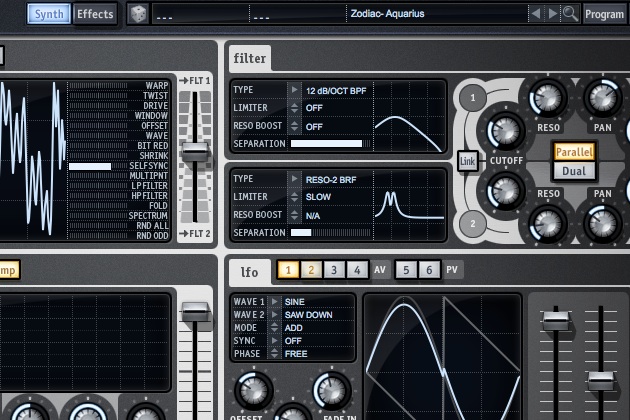Click filter 1 RESO knob
Image resolution: width=630 pixels, height=420 pixels.
tap(548, 98)
